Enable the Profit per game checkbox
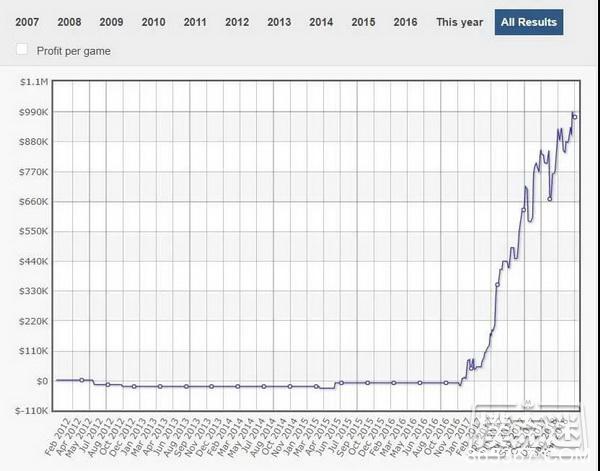The image size is (600, 471). pos(22,49)
